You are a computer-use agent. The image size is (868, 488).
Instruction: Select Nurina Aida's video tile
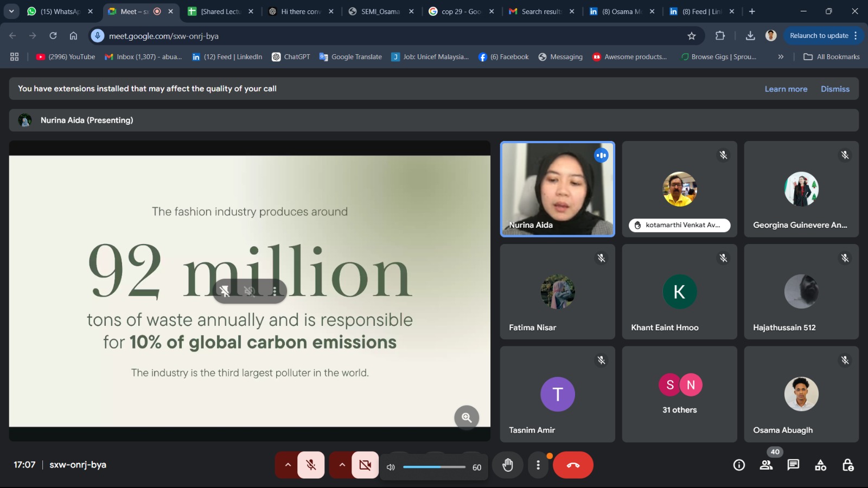coord(557,189)
